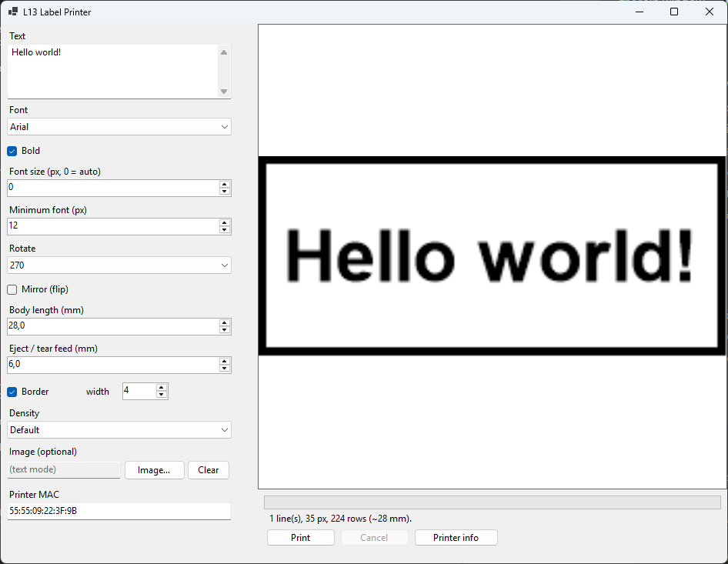Expand the Rotate 270 dropdown
Viewport: 728px width, 564px height.
coord(119,265)
